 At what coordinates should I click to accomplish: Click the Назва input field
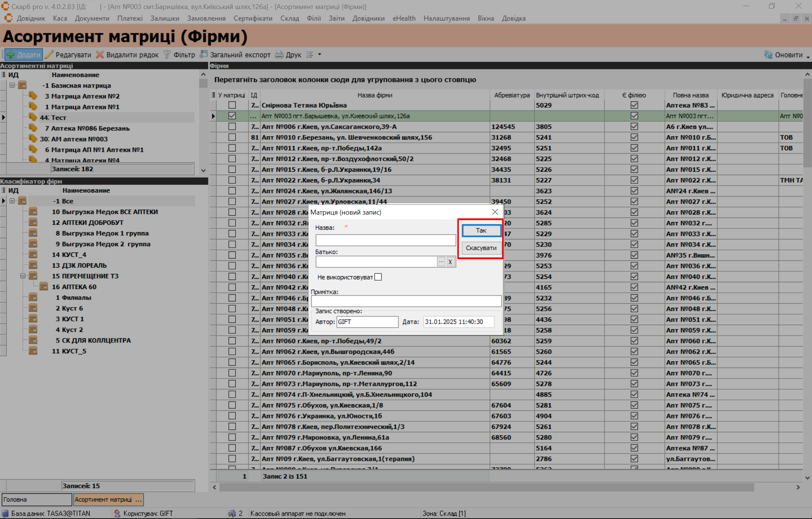coord(386,240)
